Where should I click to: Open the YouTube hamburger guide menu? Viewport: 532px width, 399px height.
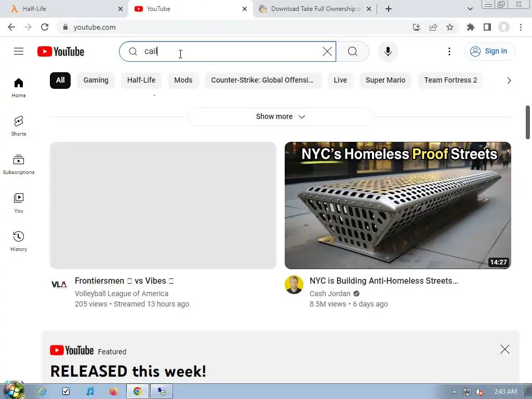pyautogui.click(x=19, y=51)
